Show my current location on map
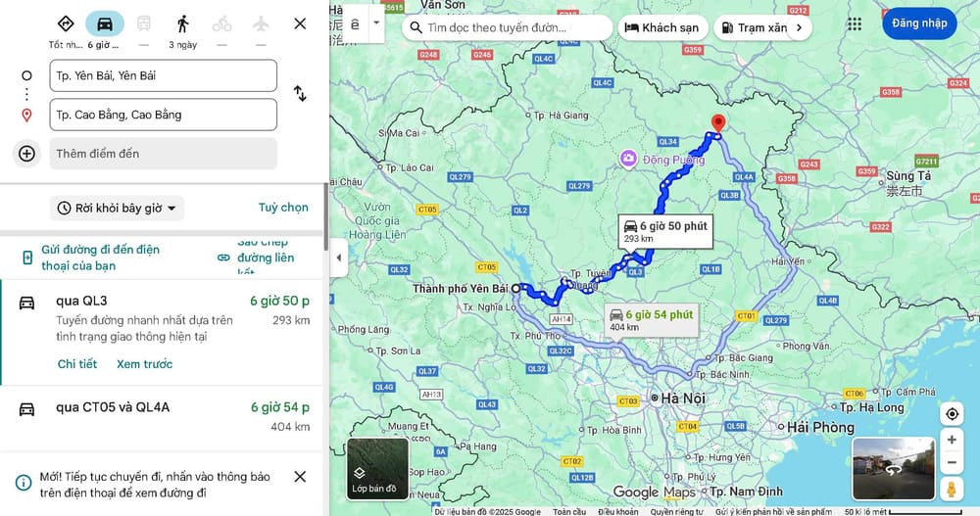This screenshot has height=516, width=980. (951, 414)
